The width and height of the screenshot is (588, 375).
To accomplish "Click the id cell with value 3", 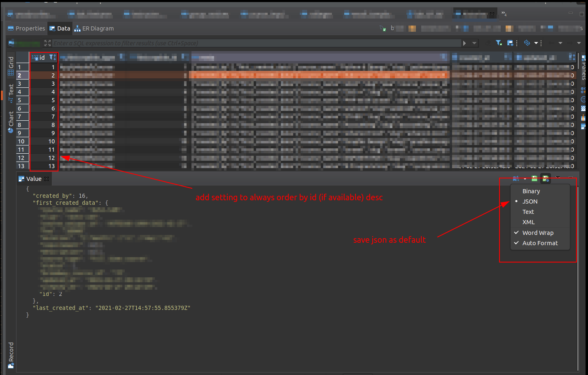I will coord(44,84).
